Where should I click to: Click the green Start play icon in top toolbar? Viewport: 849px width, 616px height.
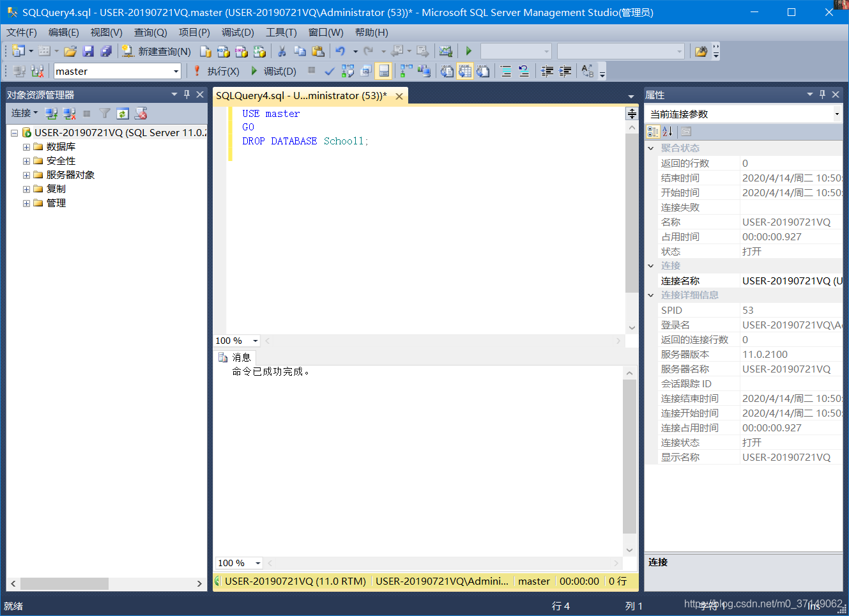468,51
